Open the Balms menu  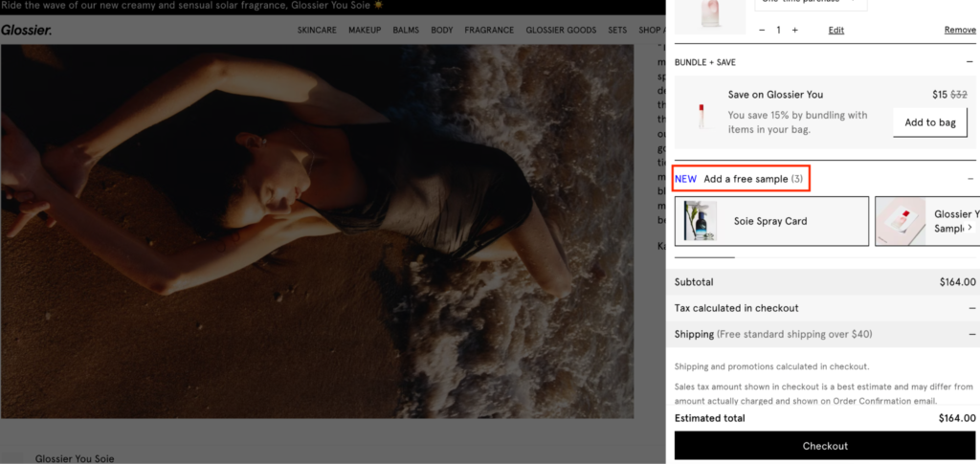pyautogui.click(x=406, y=31)
